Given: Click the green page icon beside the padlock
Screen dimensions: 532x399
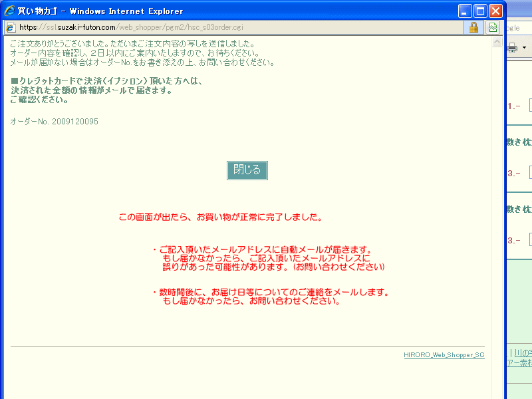Looking at the screenshot, I should [493, 27].
